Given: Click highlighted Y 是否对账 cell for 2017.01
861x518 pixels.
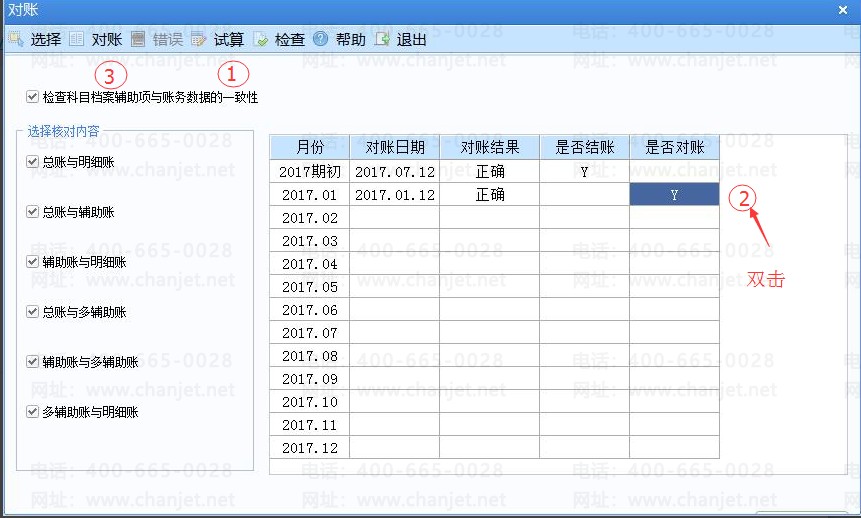Looking at the screenshot, I should [x=675, y=194].
